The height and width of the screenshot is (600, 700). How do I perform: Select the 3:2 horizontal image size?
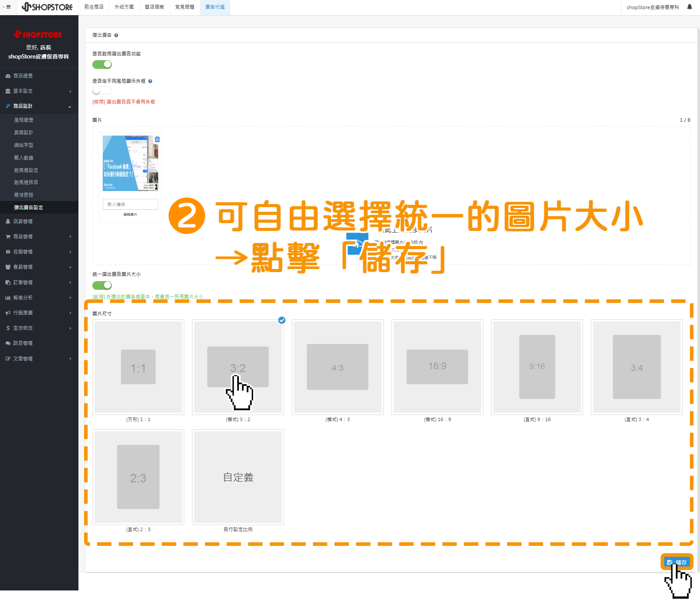tap(238, 367)
